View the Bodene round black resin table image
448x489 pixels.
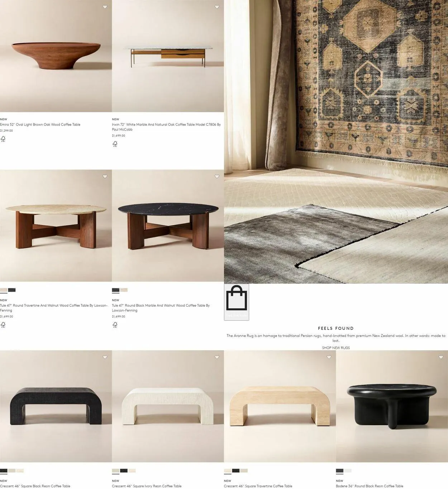pyautogui.click(x=392, y=406)
